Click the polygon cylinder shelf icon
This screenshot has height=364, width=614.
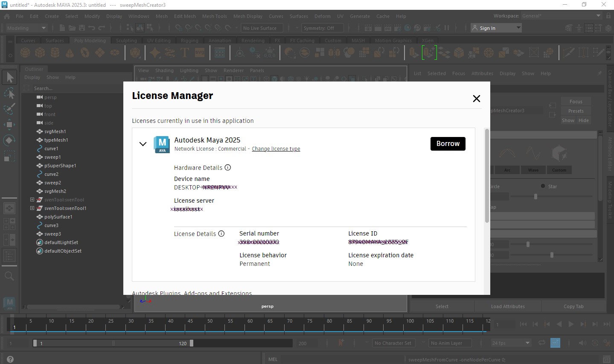tap(55, 53)
